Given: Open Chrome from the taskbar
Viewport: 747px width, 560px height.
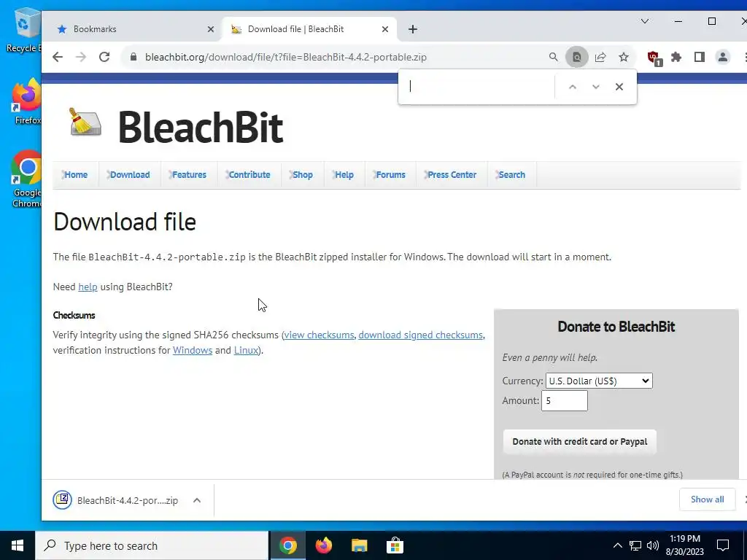Looking at the screenshot, I should point(287,545).
